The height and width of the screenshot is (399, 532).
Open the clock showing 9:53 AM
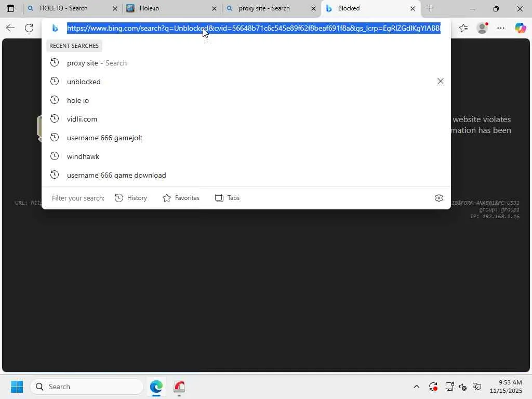[x=506, y=387]
